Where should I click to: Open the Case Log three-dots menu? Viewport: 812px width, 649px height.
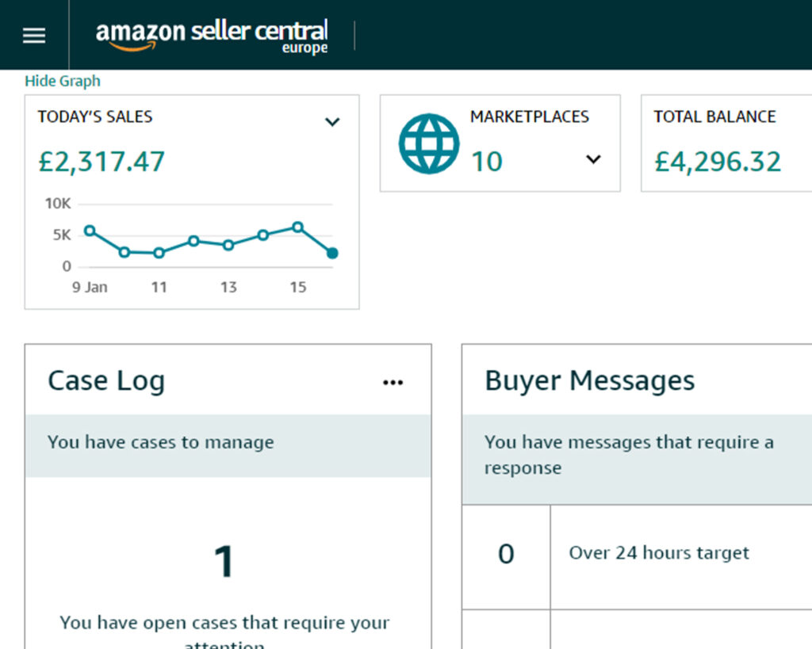click(393, 383)
